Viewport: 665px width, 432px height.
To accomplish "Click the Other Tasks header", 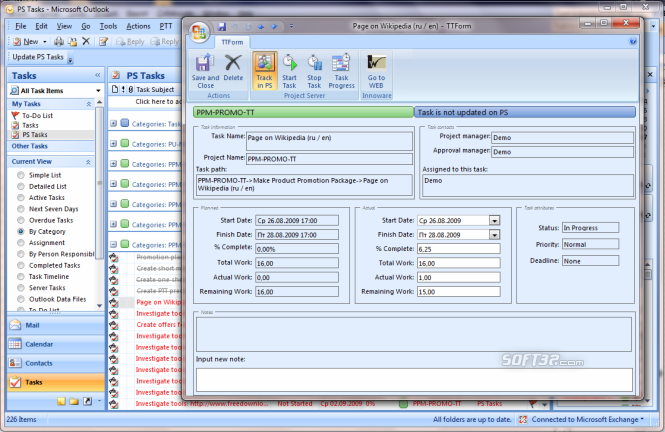I will [x=51, y=146].
